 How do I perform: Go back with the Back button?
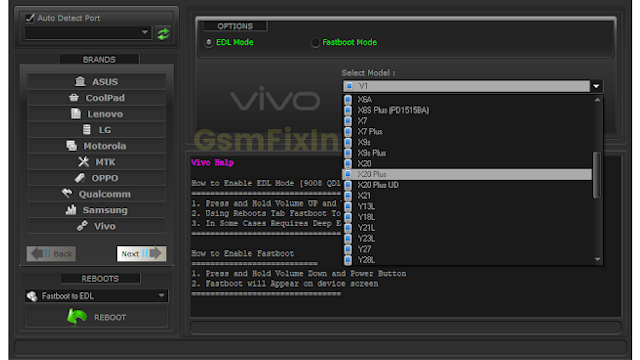(x=51, y=253)
